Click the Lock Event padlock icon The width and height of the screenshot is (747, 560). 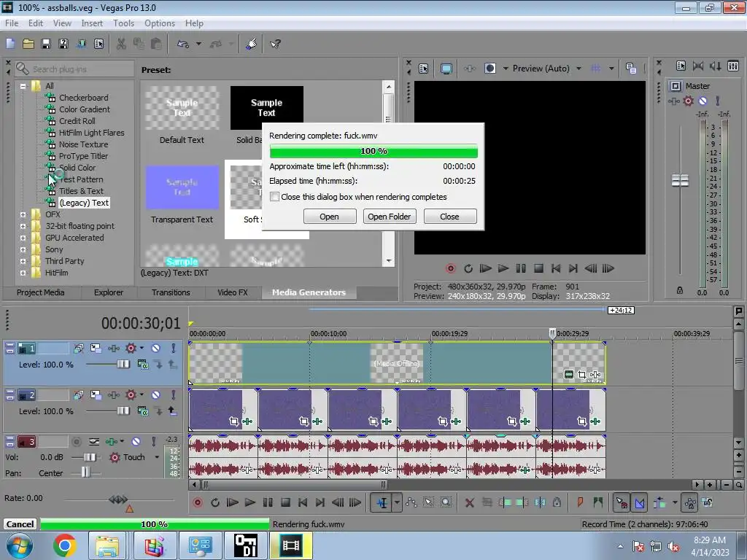tap(557, 502)
